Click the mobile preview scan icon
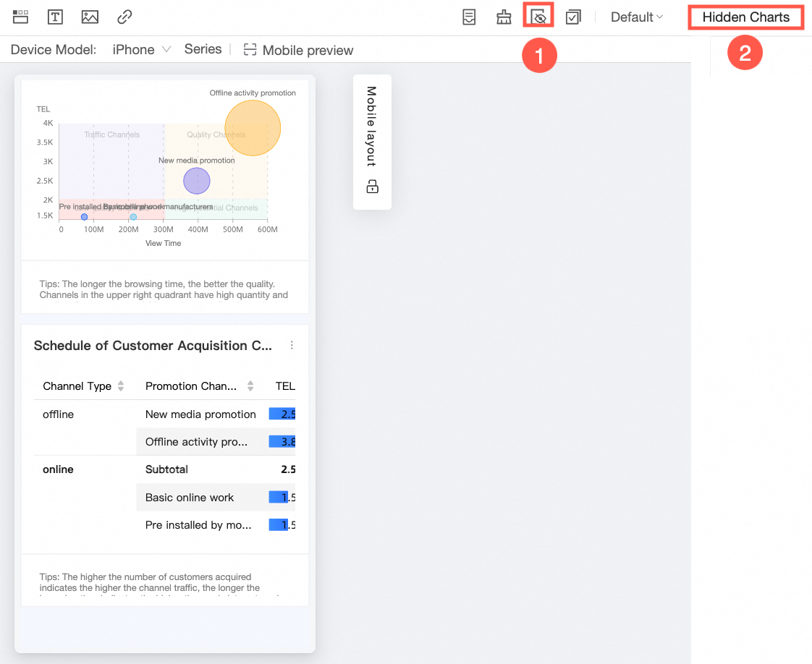 [x=250, y=50]
